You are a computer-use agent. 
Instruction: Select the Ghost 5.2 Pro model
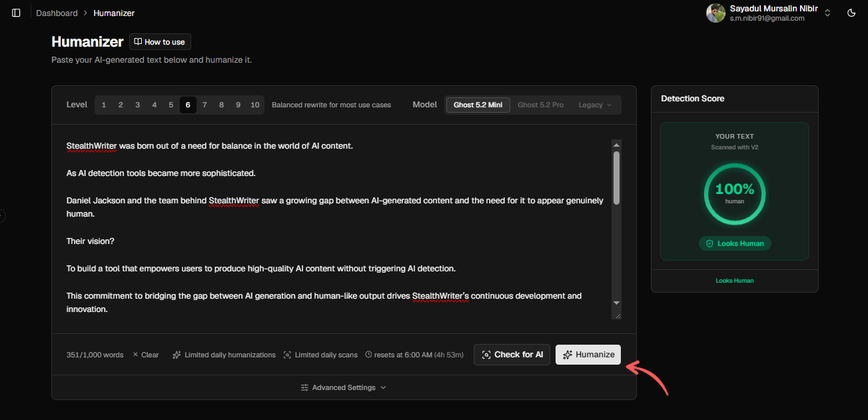540,105
